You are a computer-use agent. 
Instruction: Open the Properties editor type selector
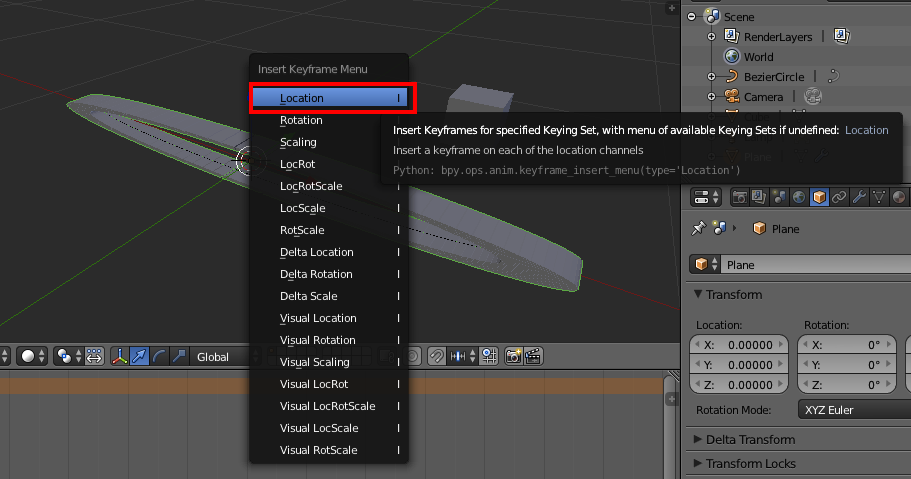[706, 197]
